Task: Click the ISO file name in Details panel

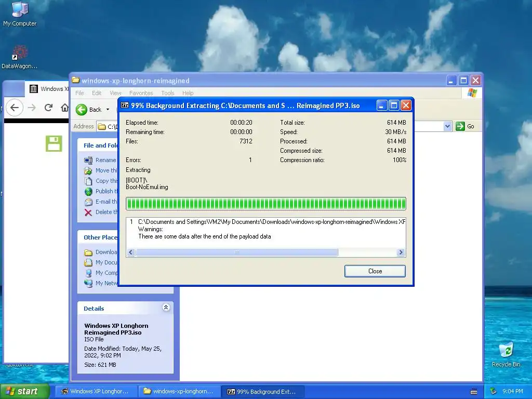Action: (x=116, y=329)
